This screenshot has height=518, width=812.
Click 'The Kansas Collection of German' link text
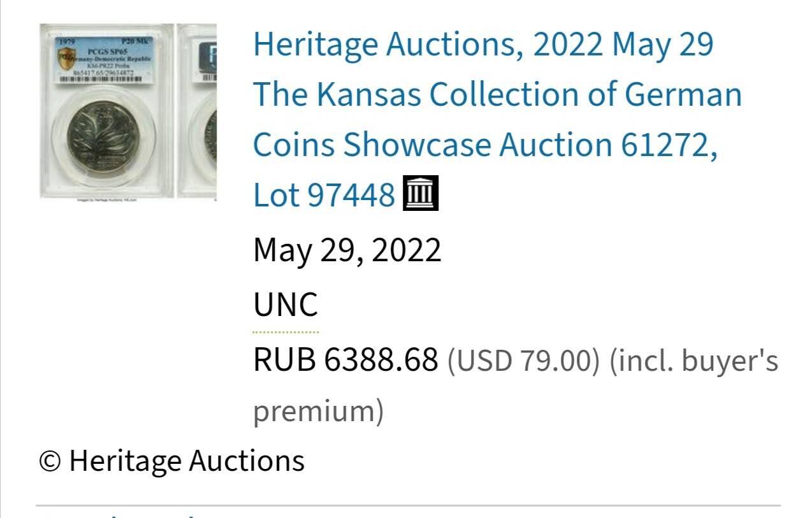498,95
